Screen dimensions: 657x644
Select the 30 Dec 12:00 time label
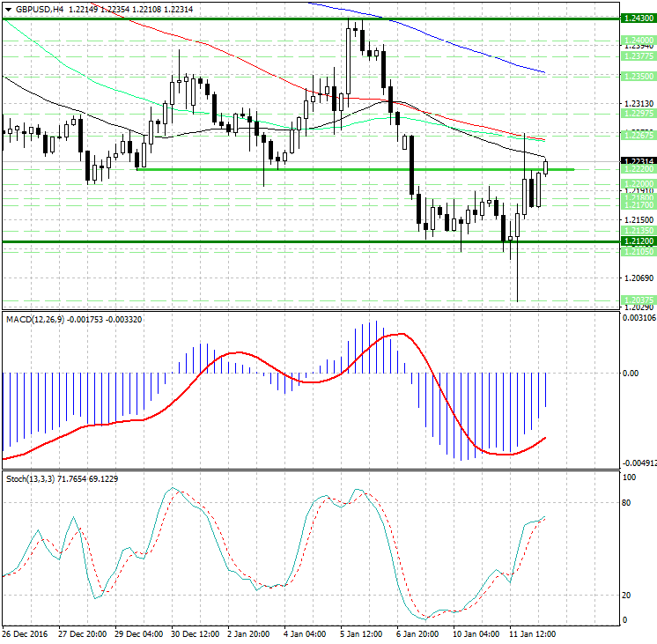tap(196, 633)
